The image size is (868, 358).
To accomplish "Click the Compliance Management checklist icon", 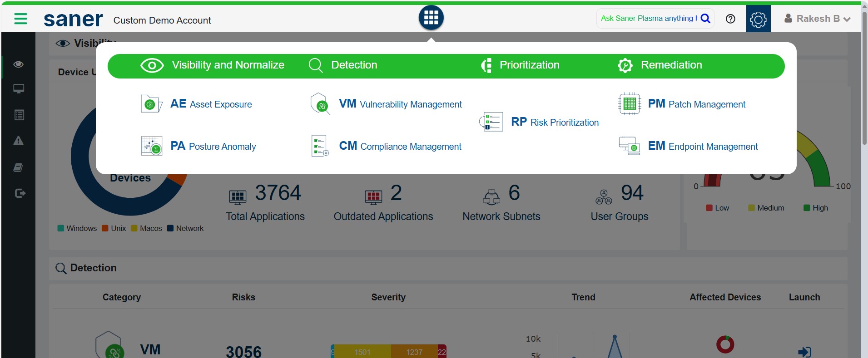I will [x=320, y=146].
